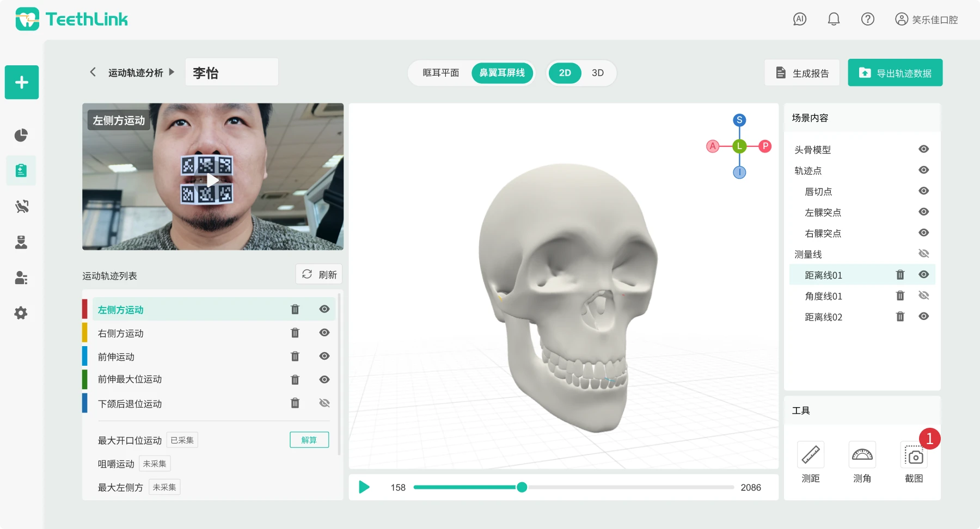The height and width of the screenshot is (529, 980).
Task: Select the 右侧方运动 trajectory row
Action: click(214, 333)
